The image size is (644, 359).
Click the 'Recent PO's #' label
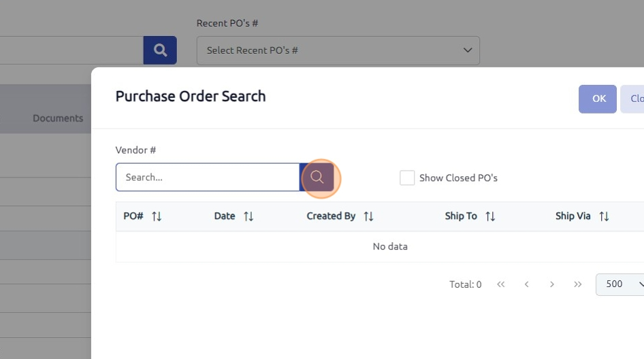click(x=227, y=23)
